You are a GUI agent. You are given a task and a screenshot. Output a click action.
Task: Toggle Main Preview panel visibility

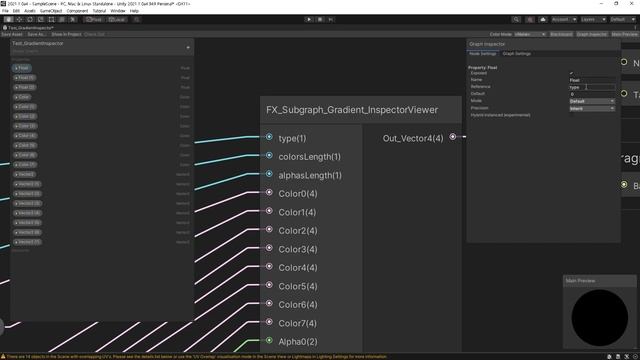(624, 34)
